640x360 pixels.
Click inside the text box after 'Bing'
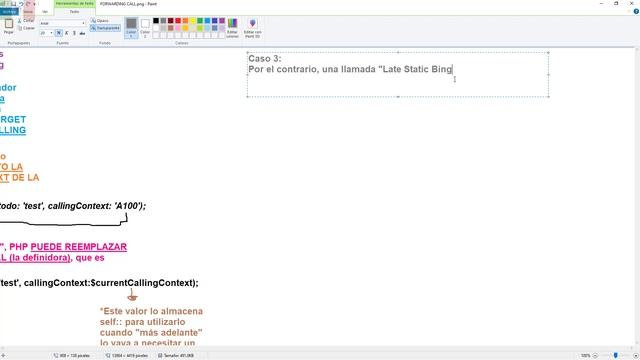[x=453, y=69]
